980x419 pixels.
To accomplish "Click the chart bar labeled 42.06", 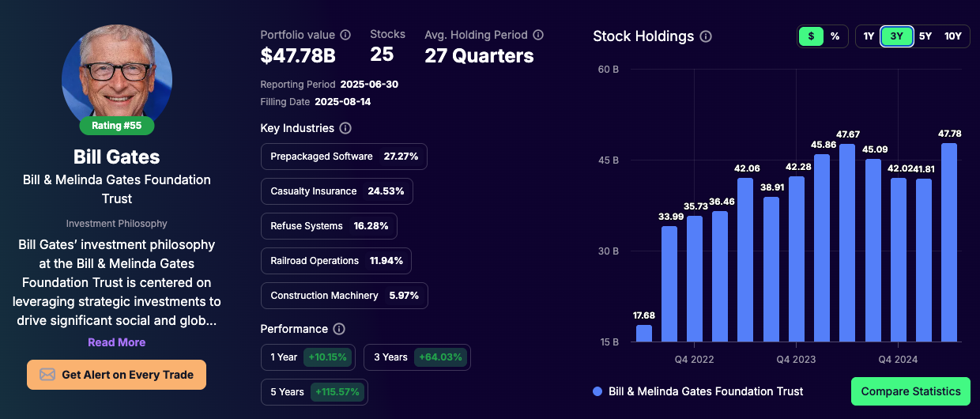I will (x=745, y=259).
